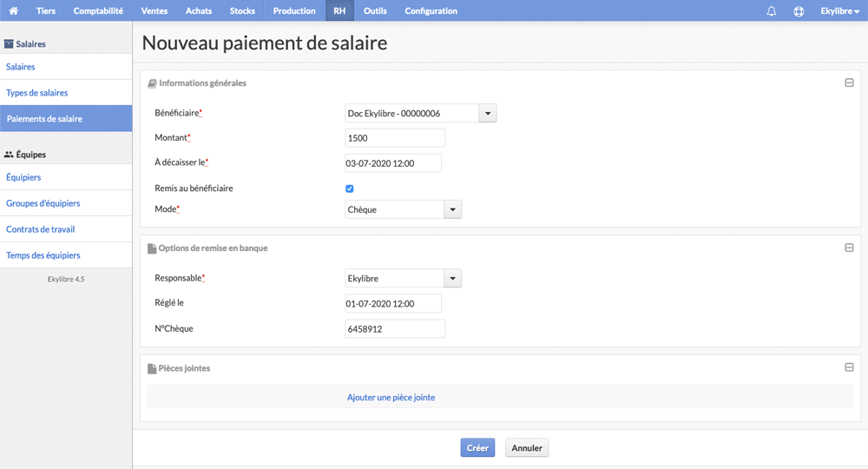Open the Ekylibre user menu

pos(839,10)
